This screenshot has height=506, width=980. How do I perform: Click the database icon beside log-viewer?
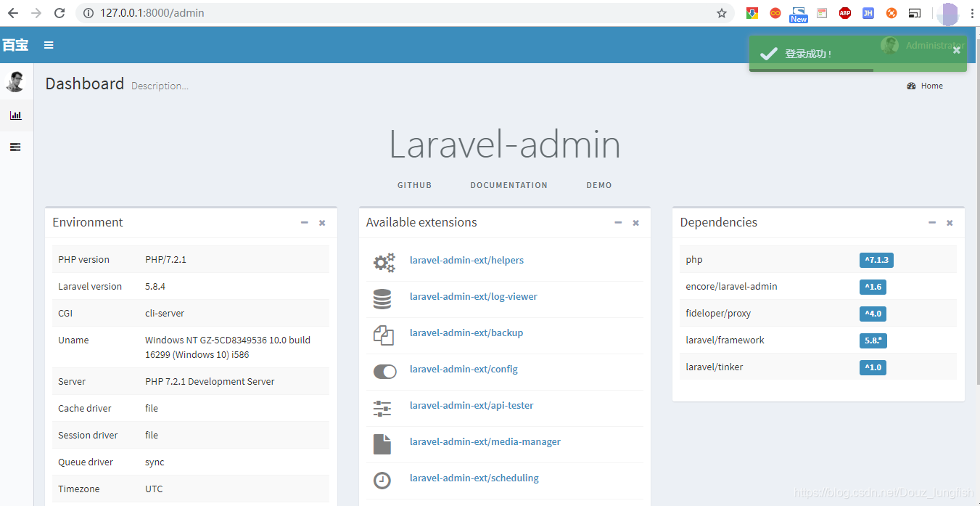(382, 299)
